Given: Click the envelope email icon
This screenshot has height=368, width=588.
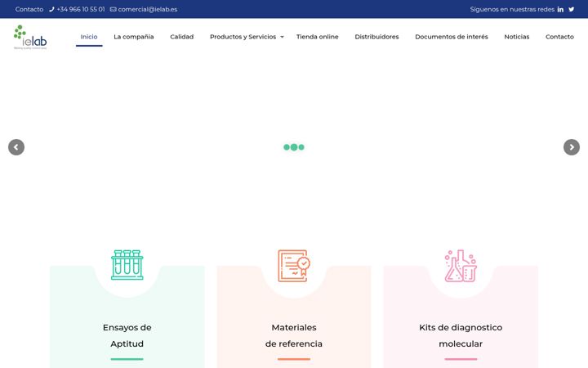Looking at the screenshot, I should point(113,9).
